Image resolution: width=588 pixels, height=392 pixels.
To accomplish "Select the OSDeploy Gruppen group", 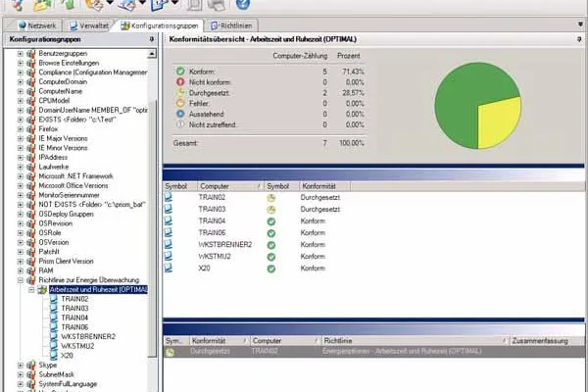I will 66,215.
